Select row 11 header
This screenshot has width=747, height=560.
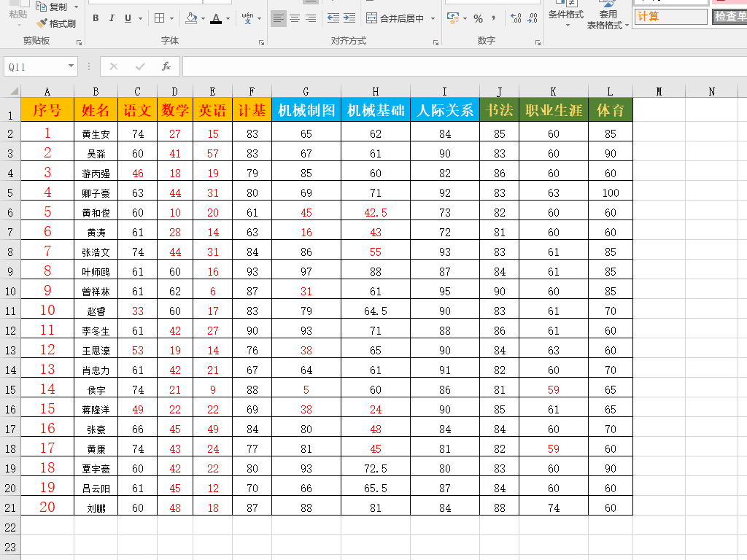click(x=10, y=311)
